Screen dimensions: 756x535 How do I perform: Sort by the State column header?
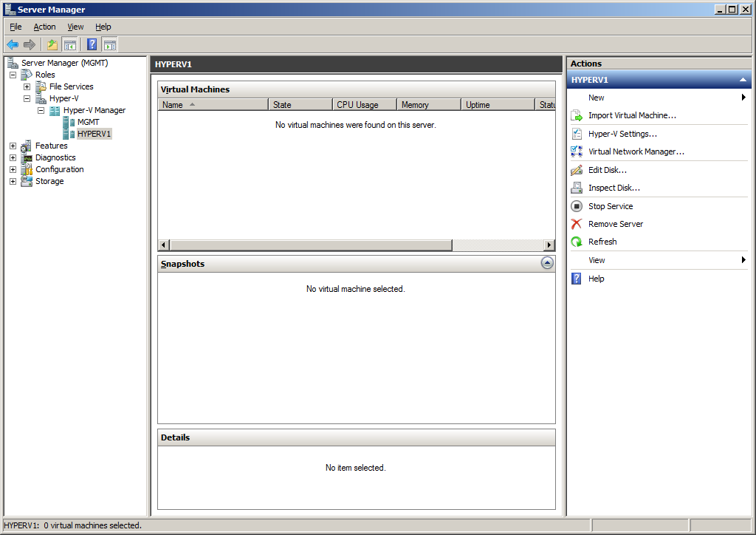pos(300,105)
